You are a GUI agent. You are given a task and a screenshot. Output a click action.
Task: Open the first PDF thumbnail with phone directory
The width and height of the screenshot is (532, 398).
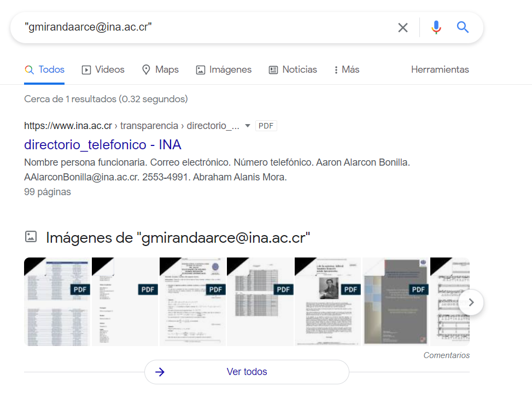coord(57,302)
